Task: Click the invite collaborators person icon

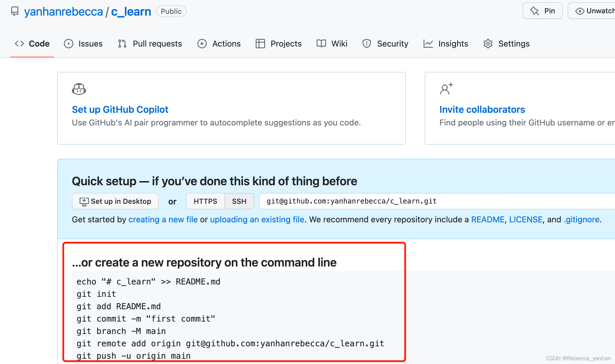Action: click(446, 89)
